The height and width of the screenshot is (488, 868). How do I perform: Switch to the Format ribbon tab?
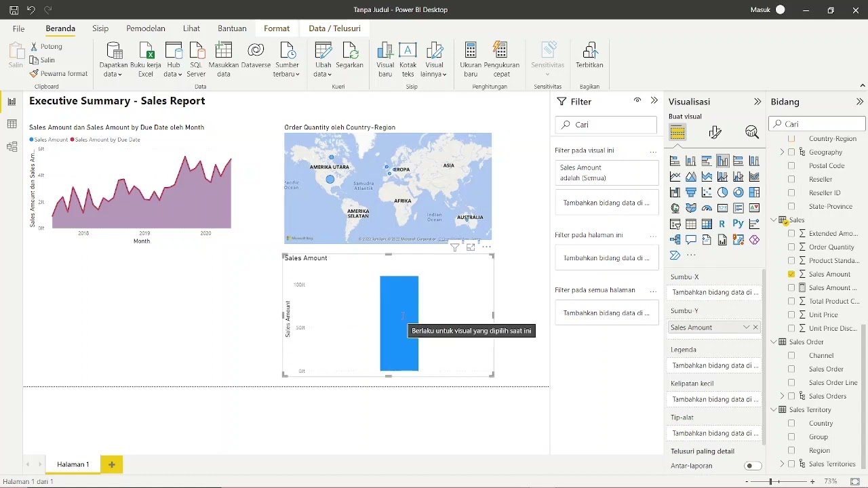(x=277, y=28)
